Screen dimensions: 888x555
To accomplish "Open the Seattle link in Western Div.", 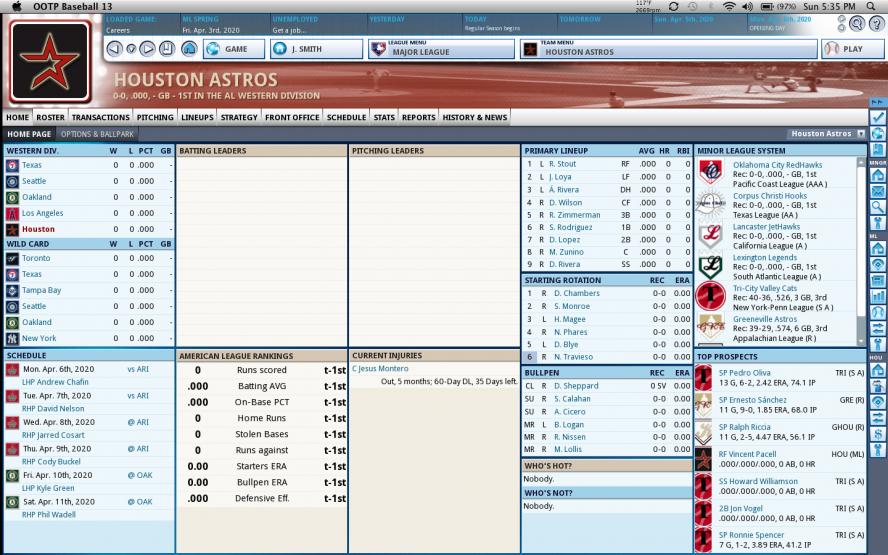I will pyautogui.click(x=34, y=181).
